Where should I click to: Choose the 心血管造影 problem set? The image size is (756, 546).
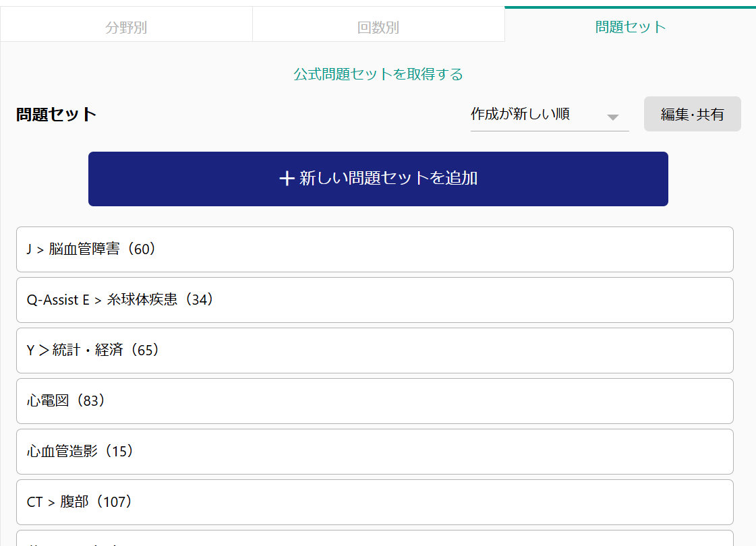[374, 452]
